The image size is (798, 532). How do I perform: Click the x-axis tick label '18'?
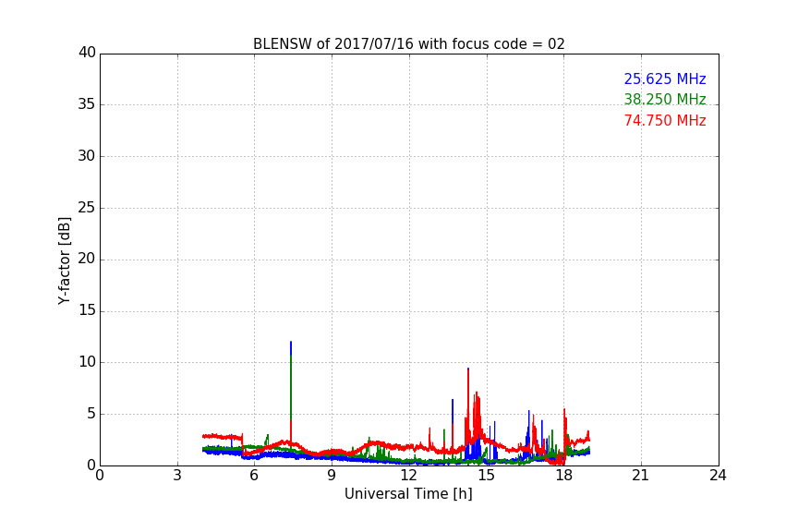[x=564, y=476]
